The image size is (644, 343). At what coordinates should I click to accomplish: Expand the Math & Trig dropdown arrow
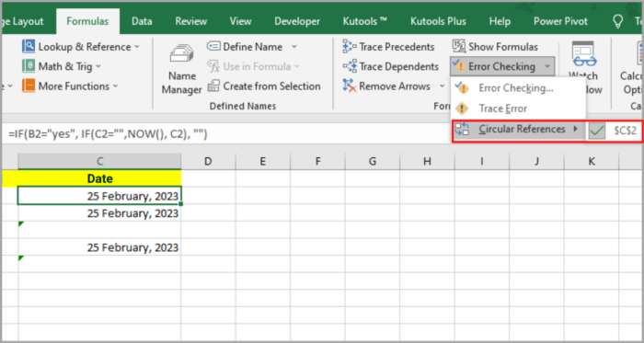98,66
